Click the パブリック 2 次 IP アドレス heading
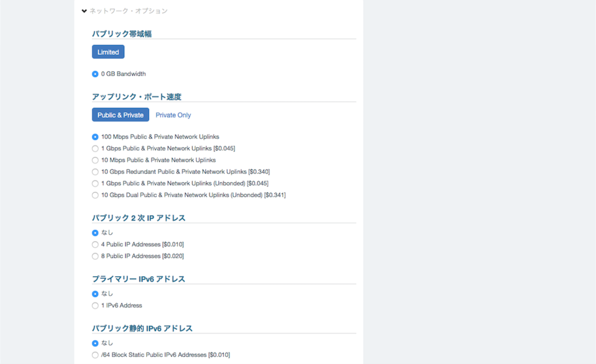 pos(139,218)
